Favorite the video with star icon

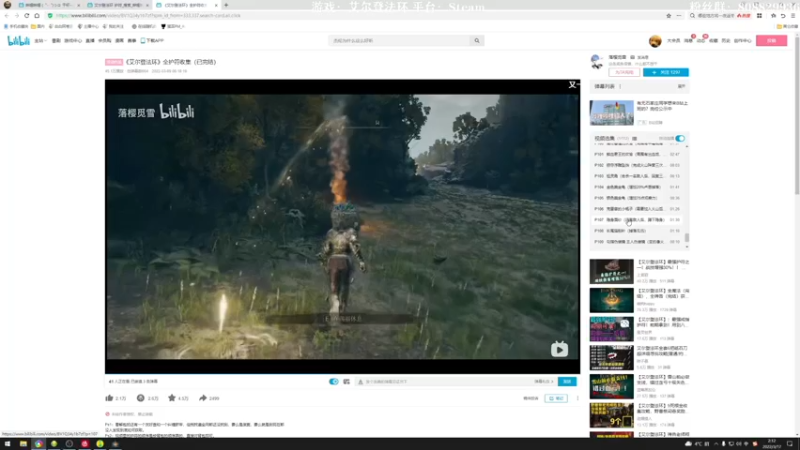172,398
